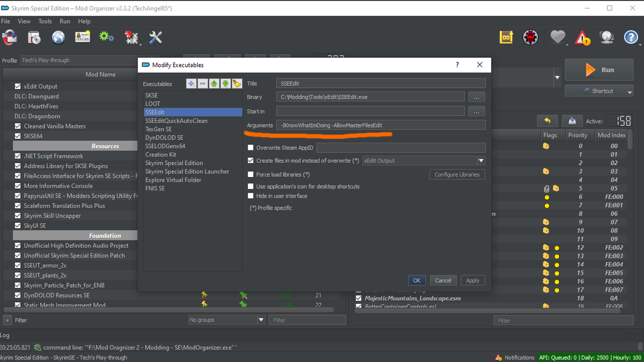644x362 pixels.
Task: Click the filter options icon beside Filter
Action: 8,320
